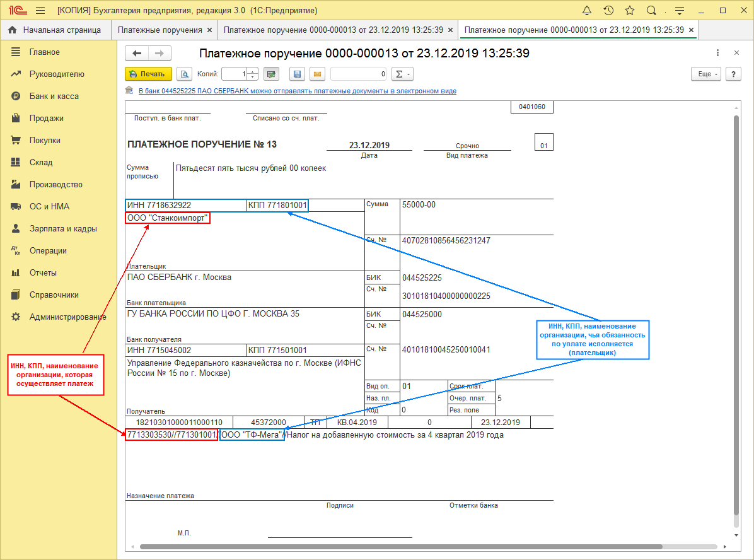Screen dimensions: 754x560
Task: Click scroll-down arrow of vertical scrollbar
Action: coord(736,535)
